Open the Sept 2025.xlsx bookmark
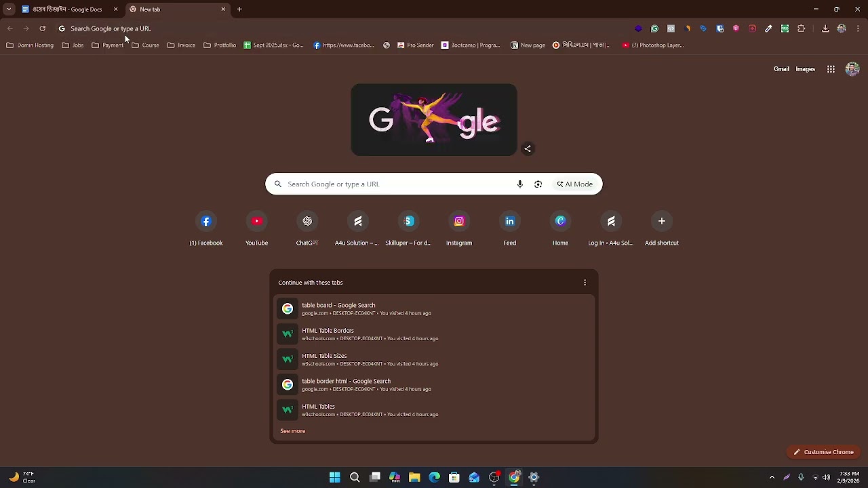The width and height of the screenshot is (868, 488). pos(273,45)
